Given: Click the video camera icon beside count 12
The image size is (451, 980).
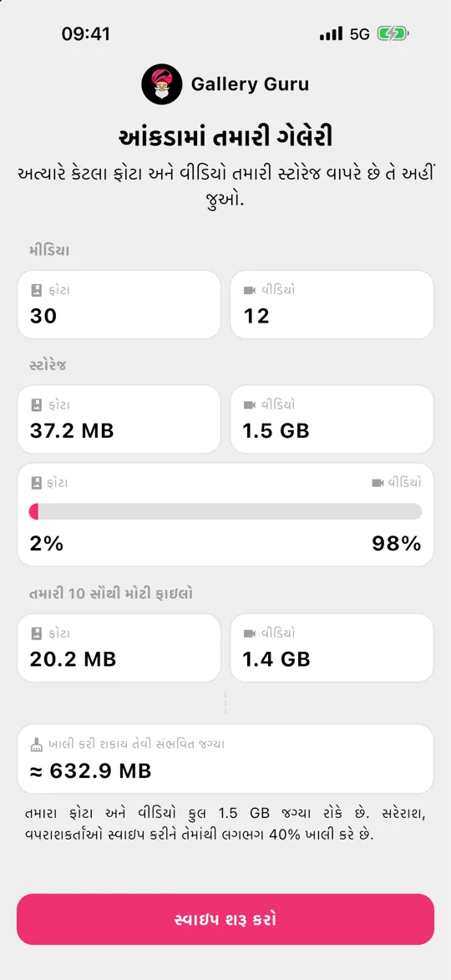Looking at the screenshot, I should (x=250, y=291).
